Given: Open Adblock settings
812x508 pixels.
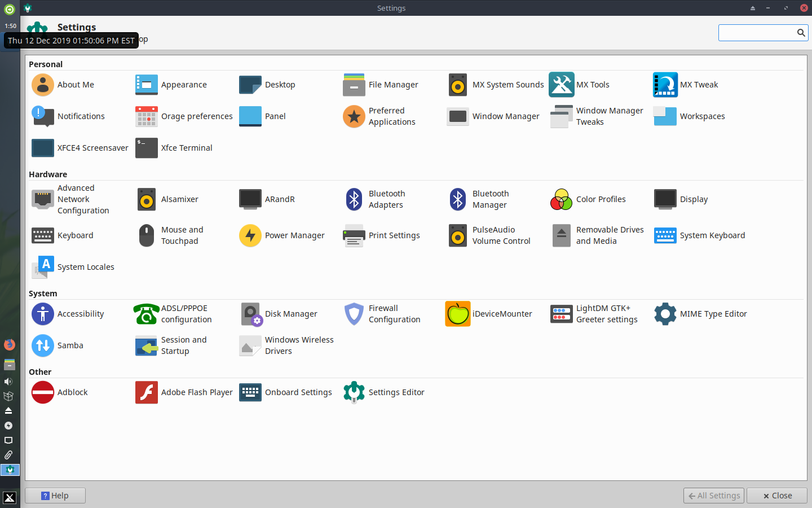Looking at the screenshot, I should (x=60, y=392).
